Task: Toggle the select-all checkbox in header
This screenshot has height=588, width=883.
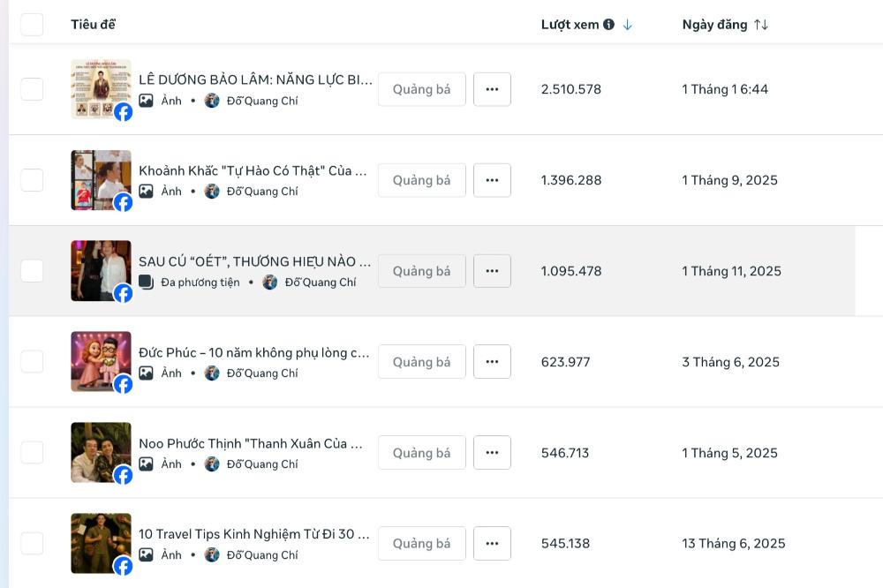Action: [x=32, y=25]
